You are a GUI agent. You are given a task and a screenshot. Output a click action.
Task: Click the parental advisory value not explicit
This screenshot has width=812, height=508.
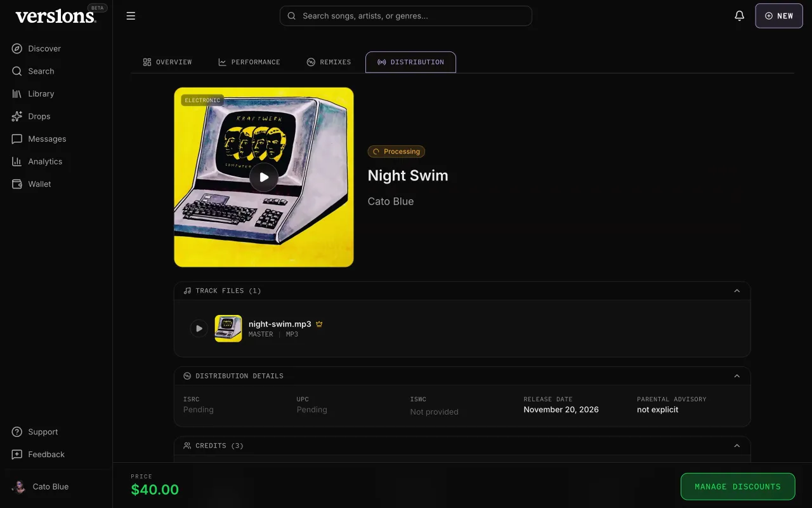[657, 410]
